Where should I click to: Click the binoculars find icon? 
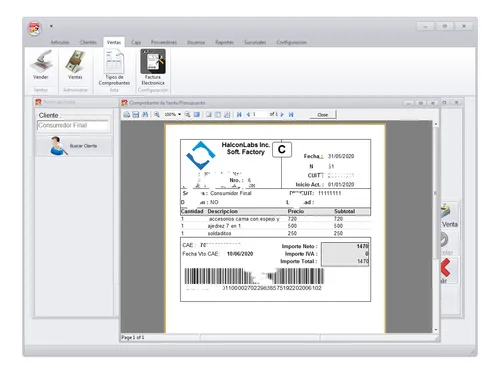pos(145,115)
